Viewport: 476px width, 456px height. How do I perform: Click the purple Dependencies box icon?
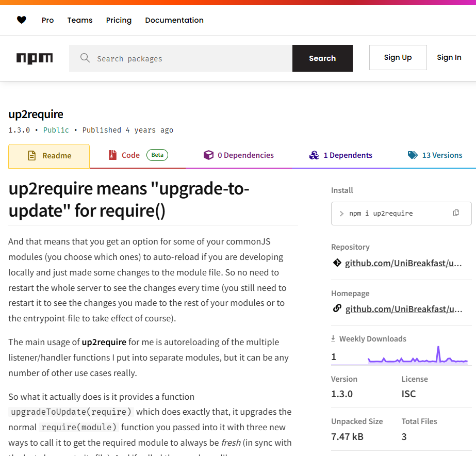click(208, 155)
